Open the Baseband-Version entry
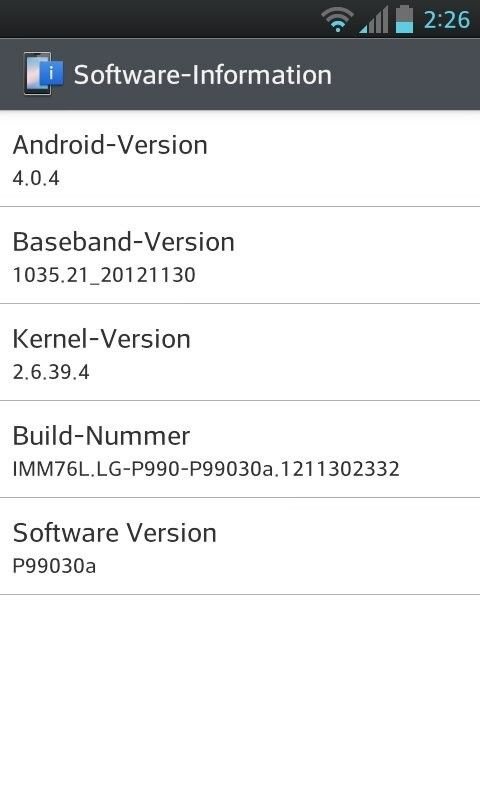The width and height of the screenshot is (480, 800). (240, 255)
